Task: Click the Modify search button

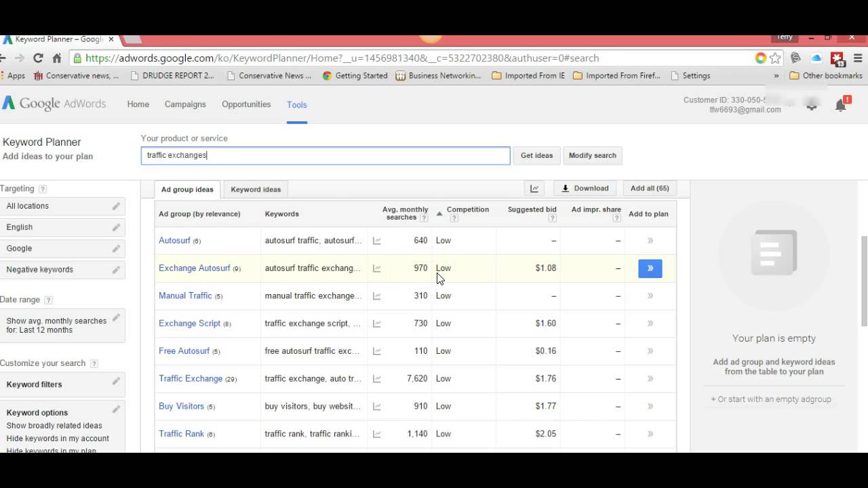Action: tap(593, 155)
